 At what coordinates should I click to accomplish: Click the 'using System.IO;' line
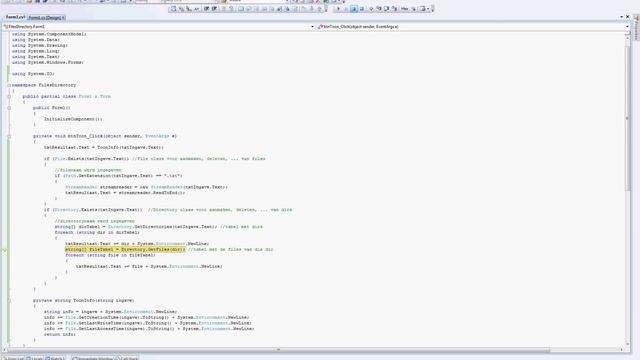33,74
